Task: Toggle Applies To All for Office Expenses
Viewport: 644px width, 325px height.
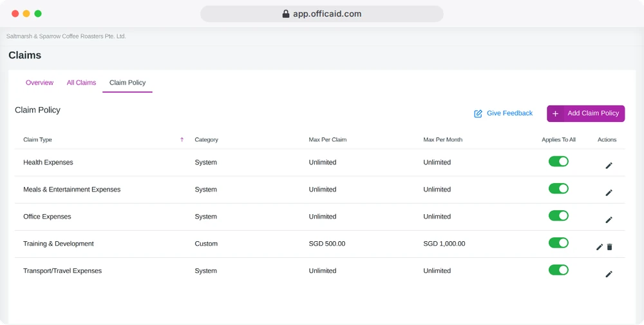Action: pyautogui.click(x=558, y=215)
